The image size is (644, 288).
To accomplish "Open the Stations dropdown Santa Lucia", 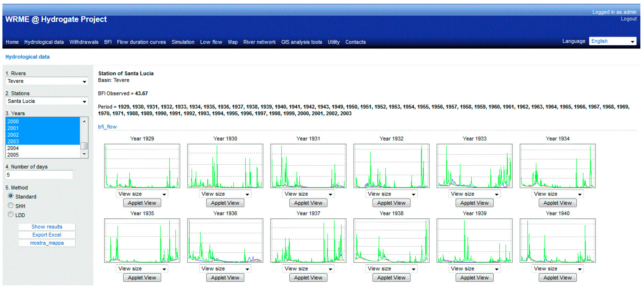I will [x=47, y=101].
